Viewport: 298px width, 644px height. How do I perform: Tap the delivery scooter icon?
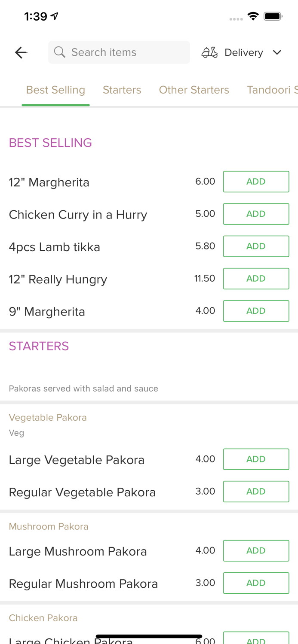click(209, 52)
